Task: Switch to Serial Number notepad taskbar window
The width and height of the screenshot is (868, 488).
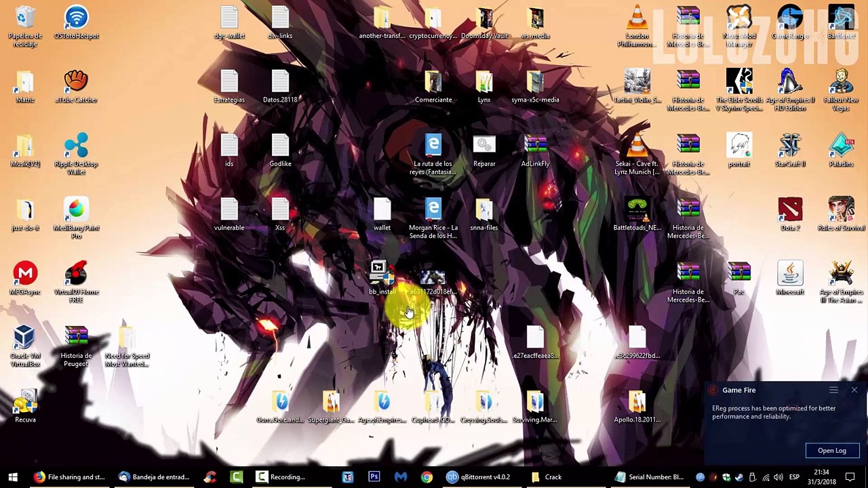Action: coord(650,477)
